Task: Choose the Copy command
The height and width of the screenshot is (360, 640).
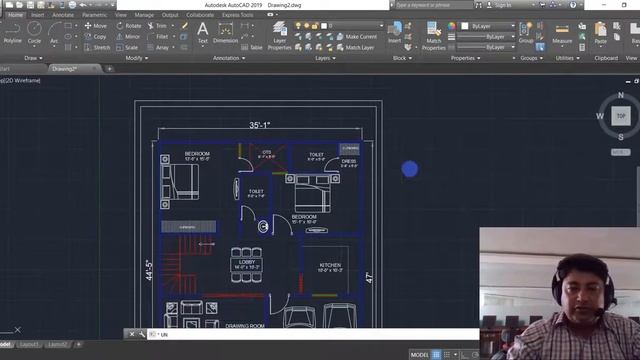Action: [x=96, y=37]
